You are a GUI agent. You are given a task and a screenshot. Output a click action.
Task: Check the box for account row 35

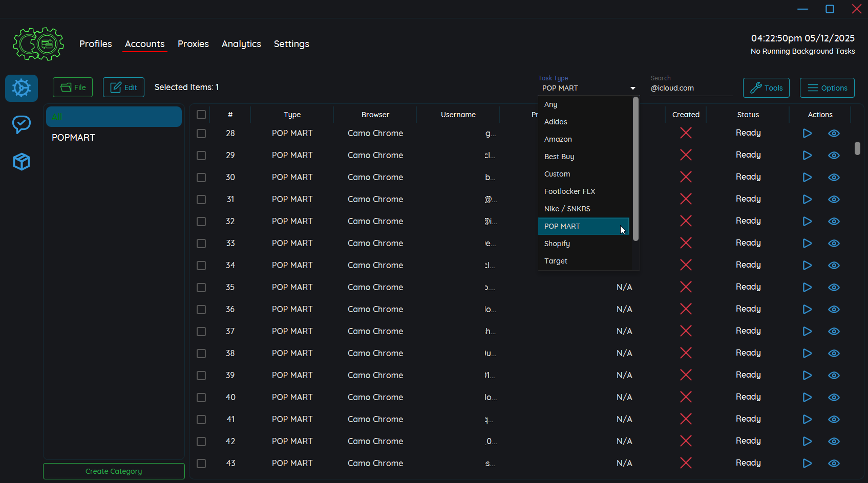click(x=201, y=287)
